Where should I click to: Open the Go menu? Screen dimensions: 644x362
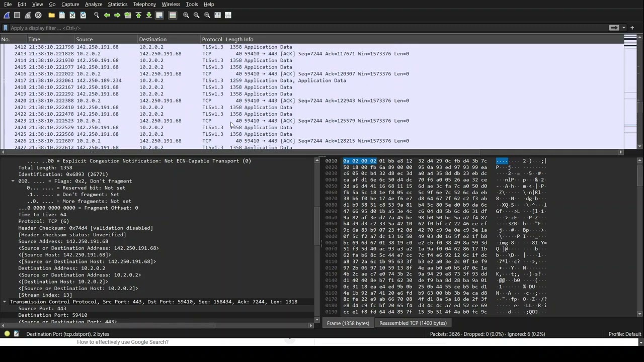tap(52, 4)
